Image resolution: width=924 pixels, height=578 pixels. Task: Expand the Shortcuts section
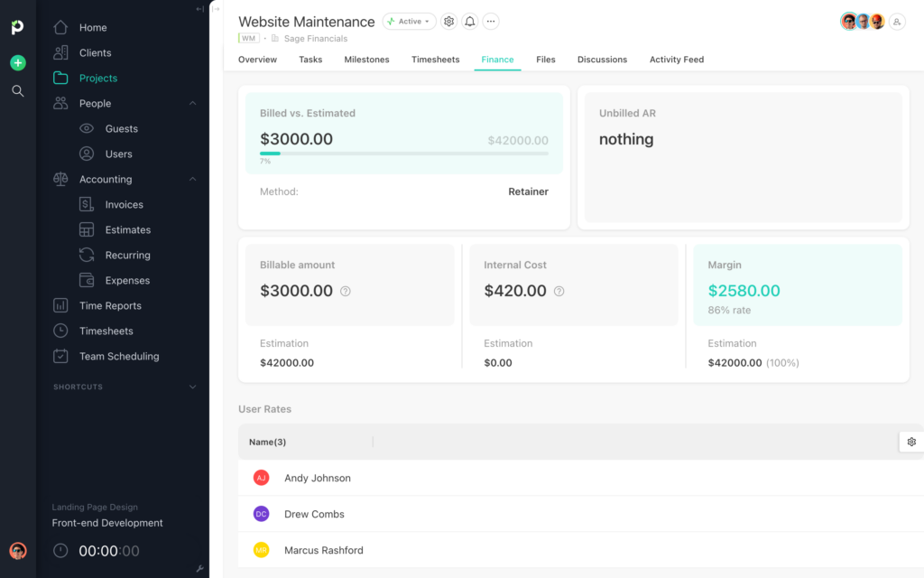[192, 387]
